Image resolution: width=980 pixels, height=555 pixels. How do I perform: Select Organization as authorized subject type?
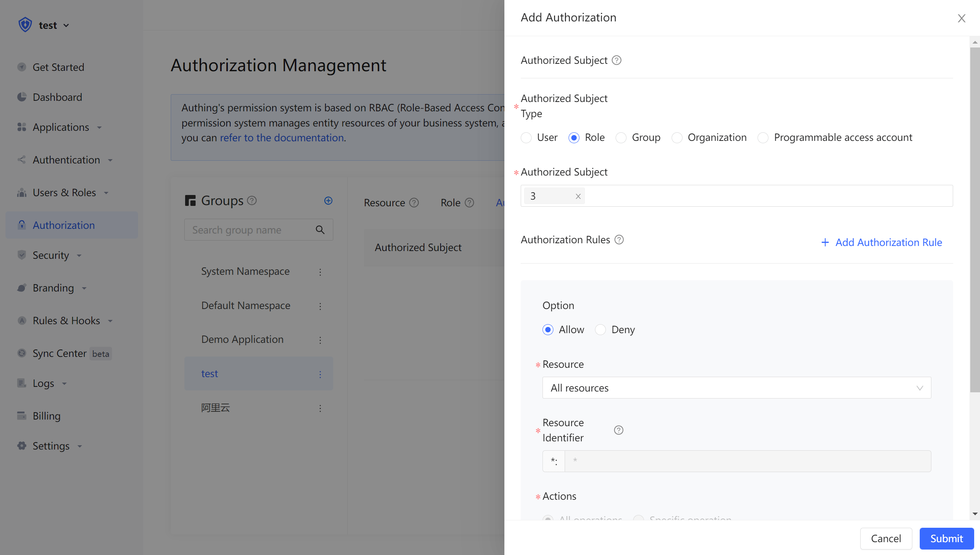coord(677,138)
